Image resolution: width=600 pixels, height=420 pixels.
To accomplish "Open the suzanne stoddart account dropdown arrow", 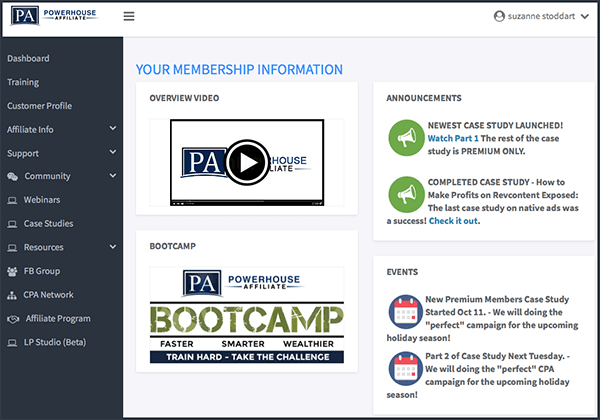I will (x=584, y=16).
